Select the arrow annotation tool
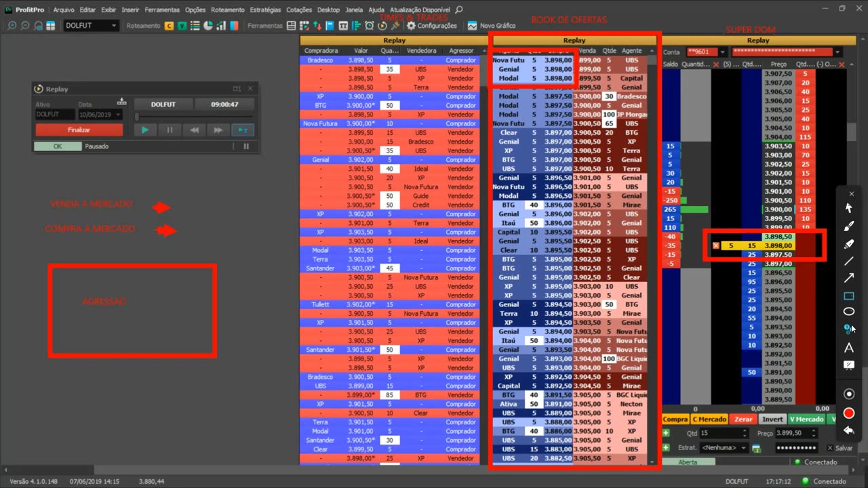The image size is (868, 488). pos(848,278)
